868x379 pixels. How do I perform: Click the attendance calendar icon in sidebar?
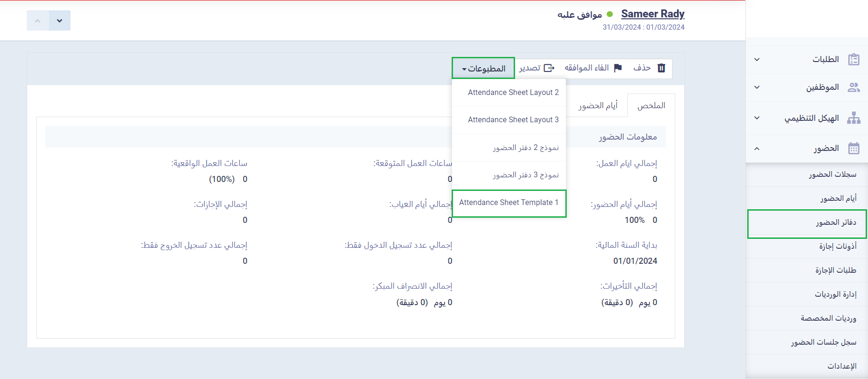click(853, 149)
